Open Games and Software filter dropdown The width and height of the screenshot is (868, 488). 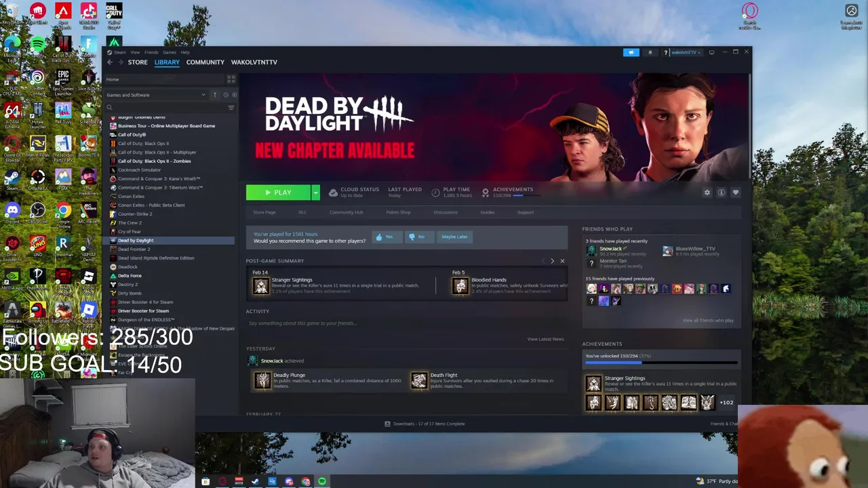click(x=156, y=95)
